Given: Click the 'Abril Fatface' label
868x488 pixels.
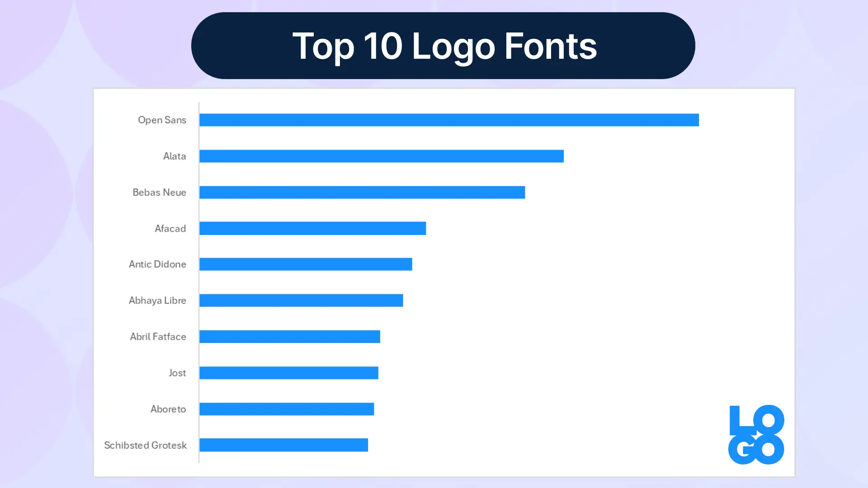Looking at the screenshot, I should tap(158, 336).
